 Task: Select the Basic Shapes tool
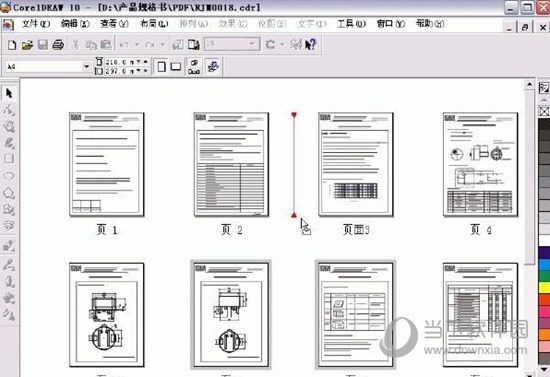(9, 209)
